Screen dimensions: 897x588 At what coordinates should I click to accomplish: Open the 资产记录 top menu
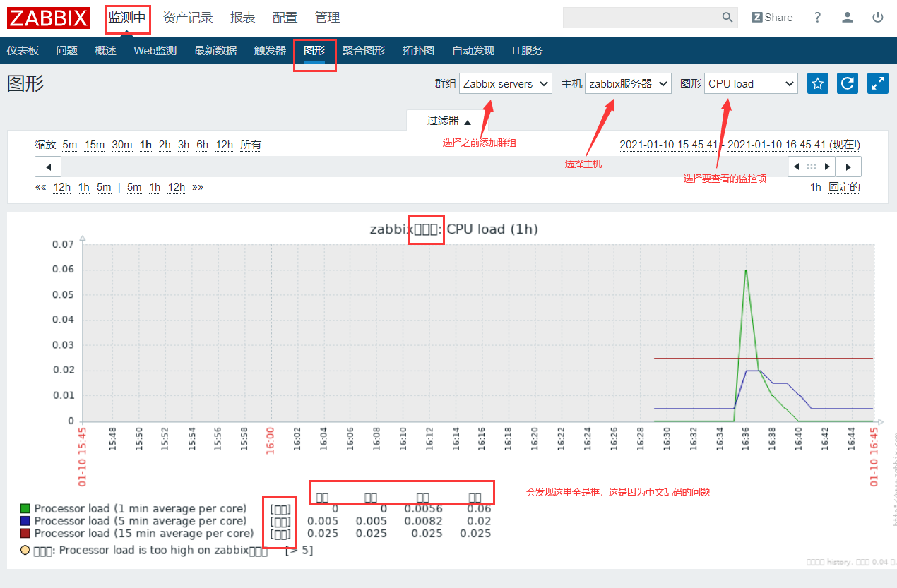(188, 18)
